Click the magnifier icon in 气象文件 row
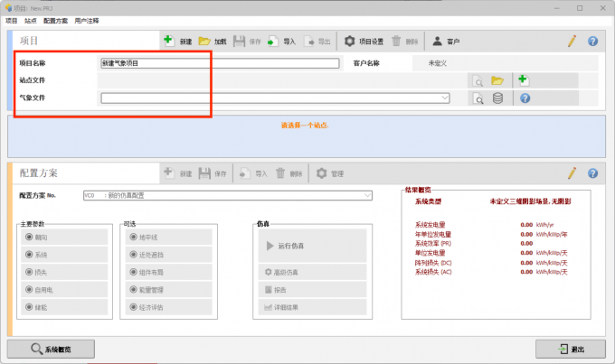The image size is (615, 364). (478, 98)
